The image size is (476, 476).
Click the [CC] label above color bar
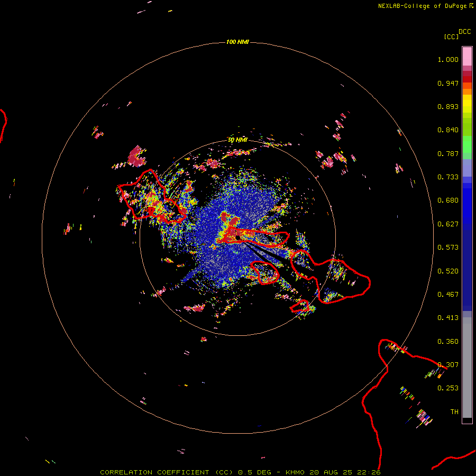tap(451, 36)
